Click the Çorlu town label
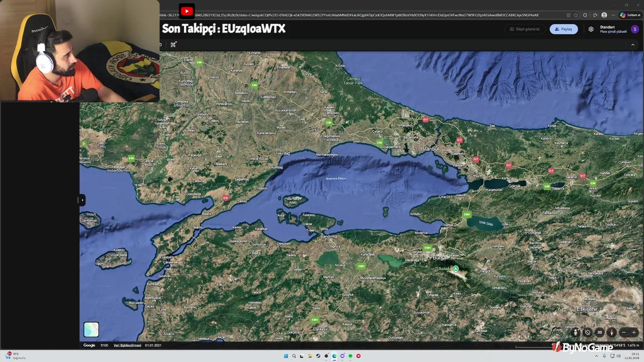Image resolution: width=644 pixels, height=362 pixels. [313, 130]
